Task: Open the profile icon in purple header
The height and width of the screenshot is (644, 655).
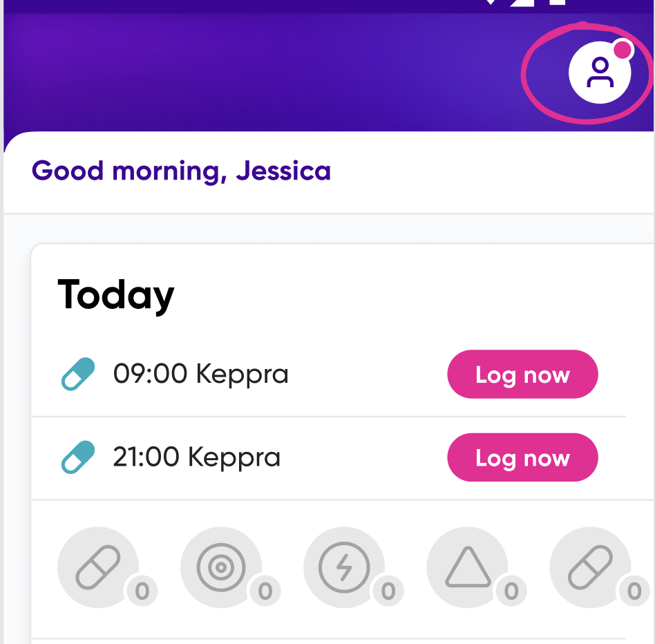Action: (x=600, y=73)
